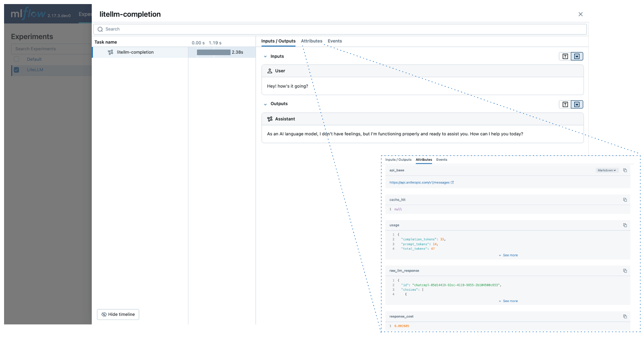The width and height of the screenshot is (644, 337).
Task: Click the 0.00 s timeline tick label
Action: pos(198,43)
